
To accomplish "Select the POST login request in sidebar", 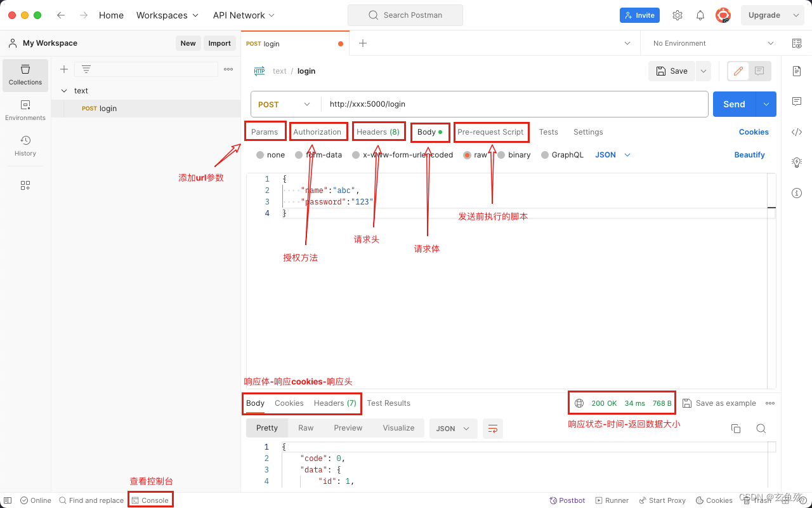I will pos(146,109).
